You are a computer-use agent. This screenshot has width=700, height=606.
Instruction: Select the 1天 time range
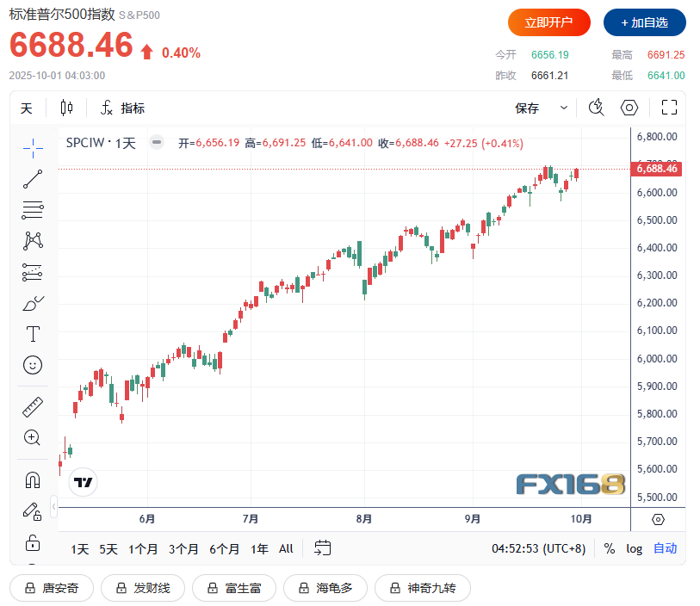[80, 548]
